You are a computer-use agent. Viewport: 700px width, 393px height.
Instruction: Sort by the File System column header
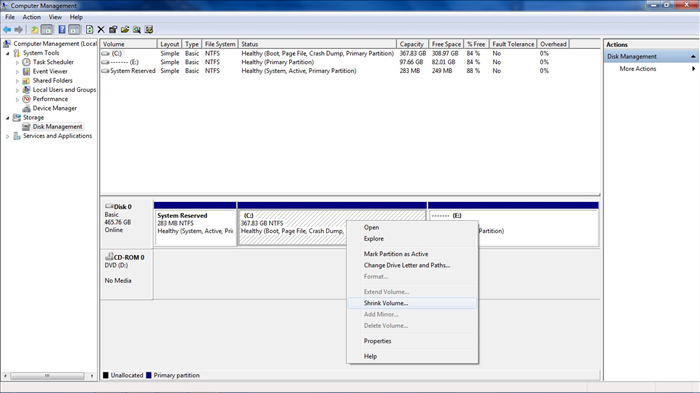tap(220, 44)
